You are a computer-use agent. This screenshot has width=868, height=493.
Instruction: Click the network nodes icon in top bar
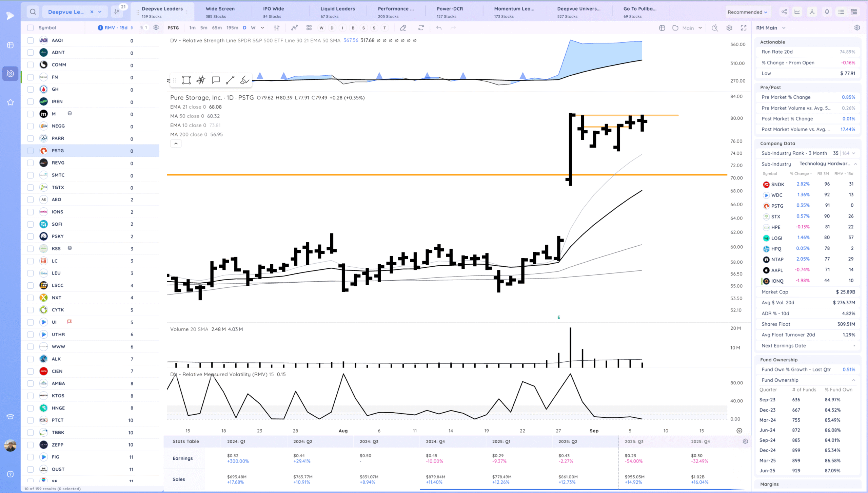click(x=812, y=12)
